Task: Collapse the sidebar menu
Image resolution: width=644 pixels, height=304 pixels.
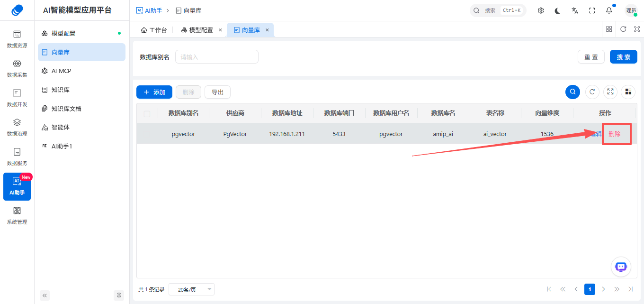Action: [45, 295]
